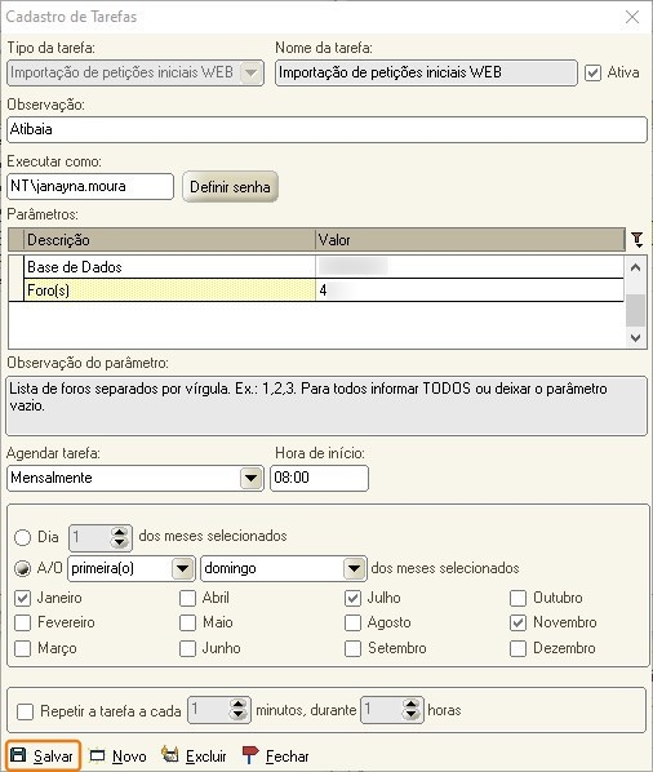Focus the Observação field containing Atibaia
Viewport: 653px width, 772px height.
[x=327, y=129]
